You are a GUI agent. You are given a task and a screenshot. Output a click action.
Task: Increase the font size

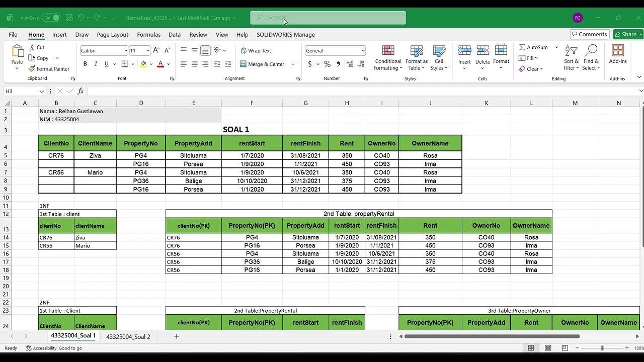pyautogui.click(x=156, y=50)
